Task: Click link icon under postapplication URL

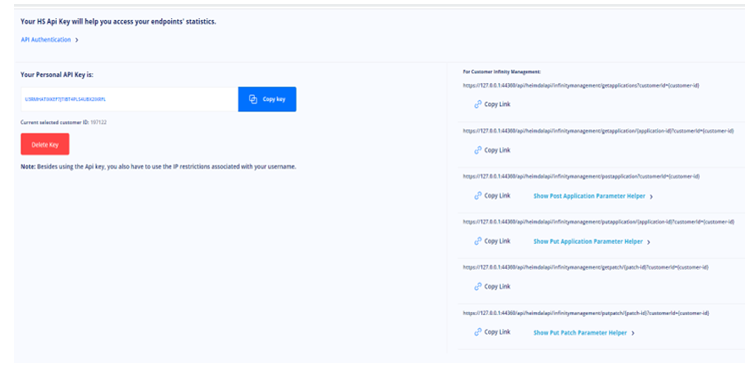Action: click(x=478, y=196)
